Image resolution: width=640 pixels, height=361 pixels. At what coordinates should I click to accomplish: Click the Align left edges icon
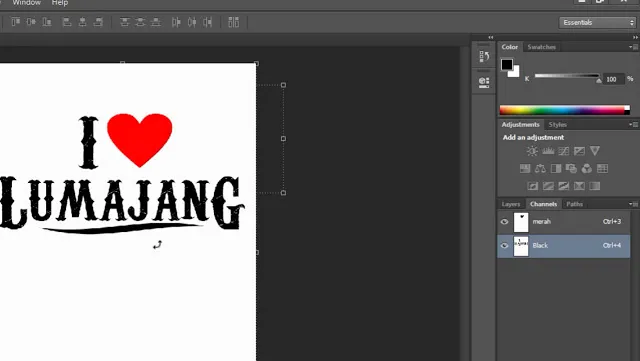pos(67,22)
